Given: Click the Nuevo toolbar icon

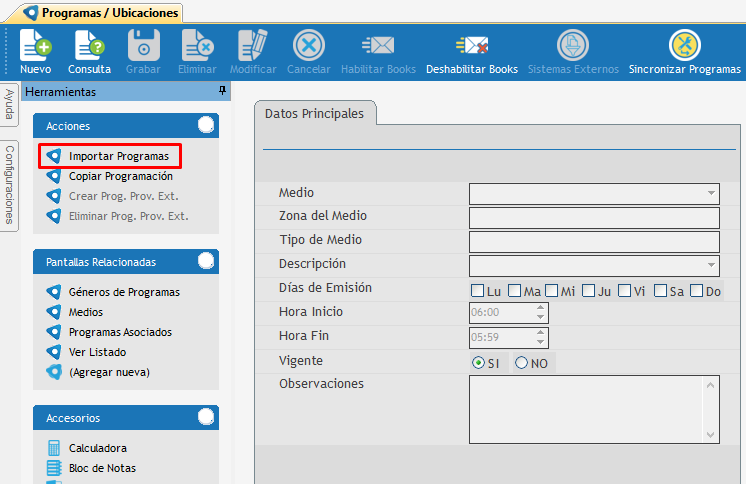Looking at the screenshot, I should (x=35, y=47).
